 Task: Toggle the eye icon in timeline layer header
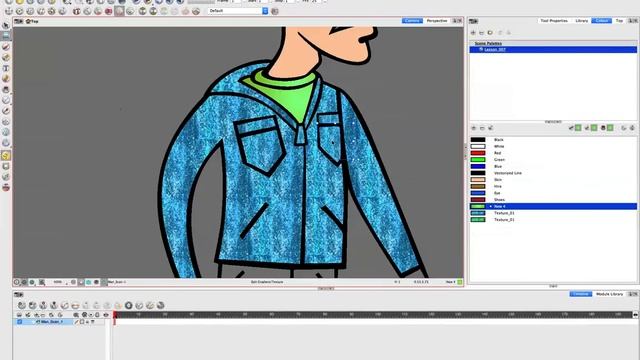coord(106,315)
